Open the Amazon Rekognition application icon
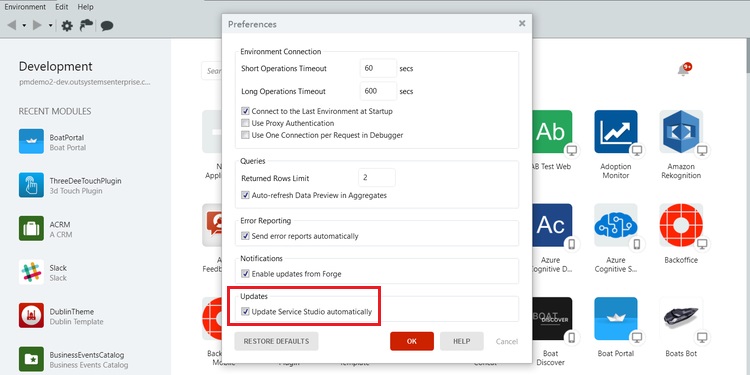The height and width of the screenshot is (375, 750). click(681, 132)
